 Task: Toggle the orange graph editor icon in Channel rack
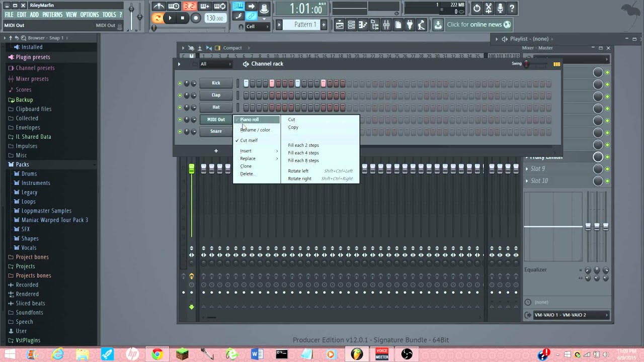click(556, 64)
